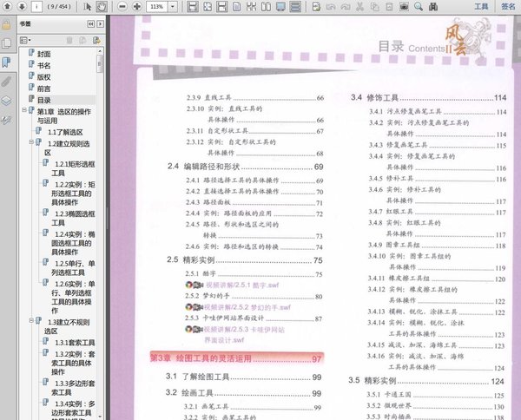Click the two-page side-by-side view icon
This screenshot has height=420, width=521.
[267, 6]
